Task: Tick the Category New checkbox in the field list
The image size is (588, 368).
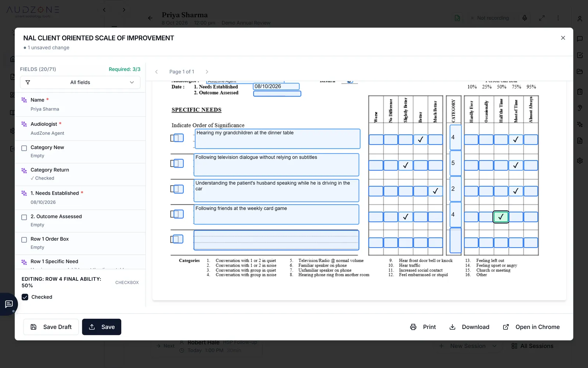Action: click(24, 148)
